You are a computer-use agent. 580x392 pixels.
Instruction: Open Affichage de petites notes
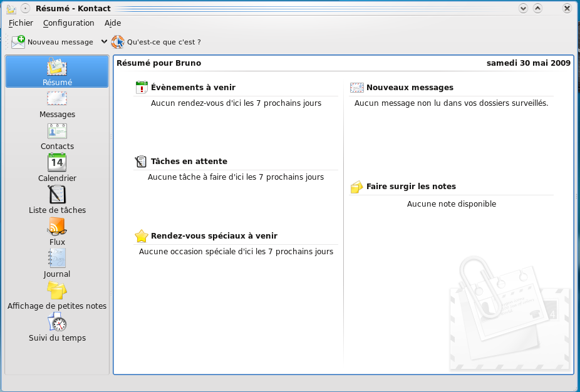tap(57, 291)
